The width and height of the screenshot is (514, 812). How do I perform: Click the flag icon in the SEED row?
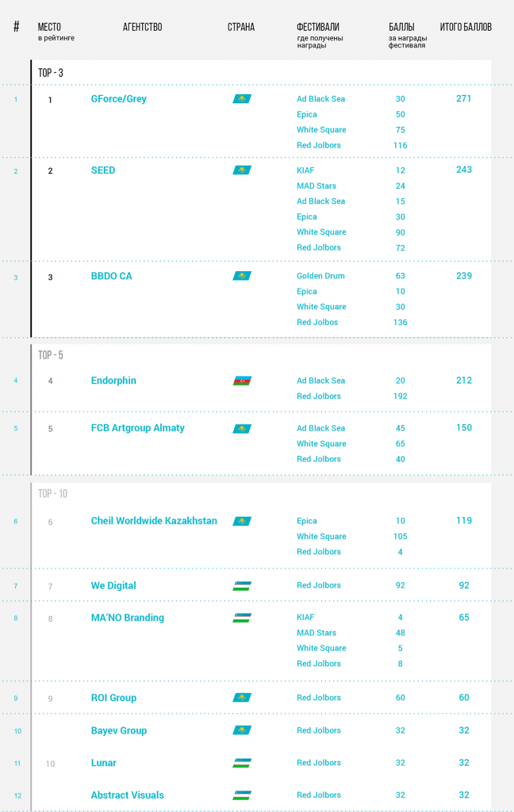[242, 170]
